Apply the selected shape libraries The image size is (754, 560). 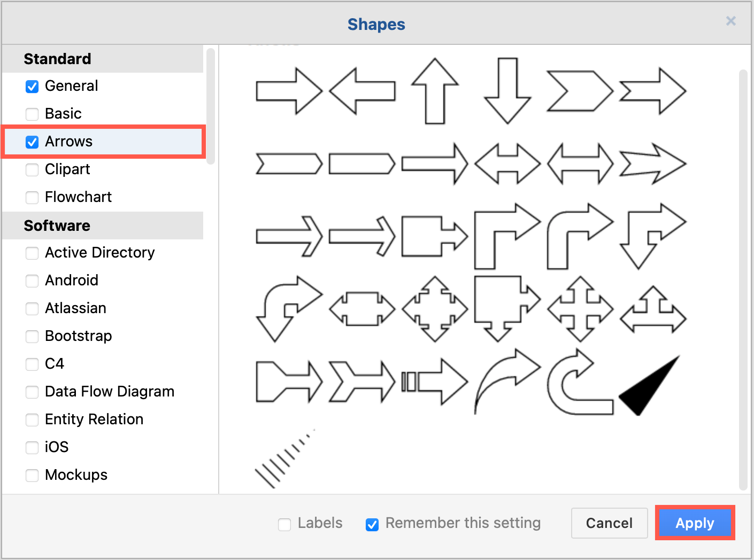(x=695, y=523)
